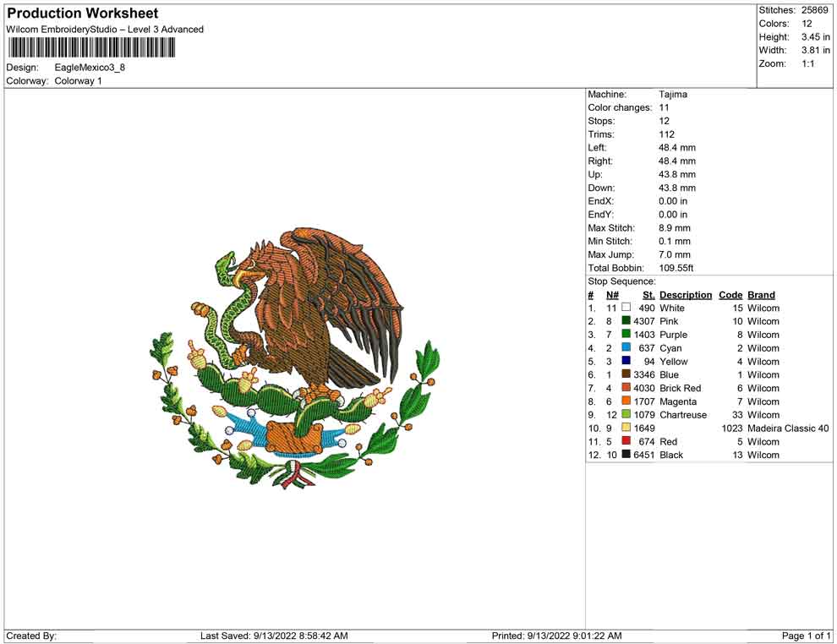Viewport: 837px width, 644px height.
Task: Pick the swatch beside Purple description
Action: 626,334
